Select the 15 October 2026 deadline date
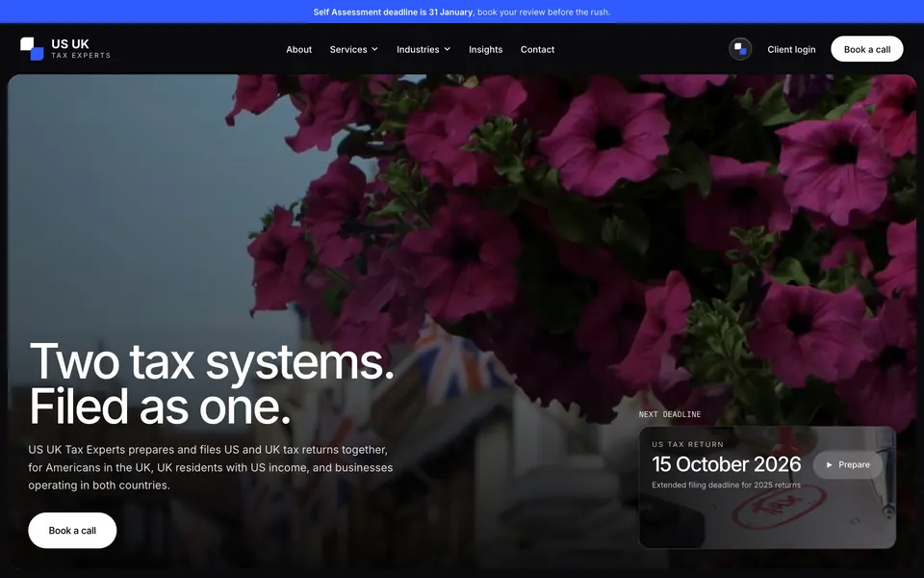Image resolution: width=924 pixels, height=578 pixels. 726,464
